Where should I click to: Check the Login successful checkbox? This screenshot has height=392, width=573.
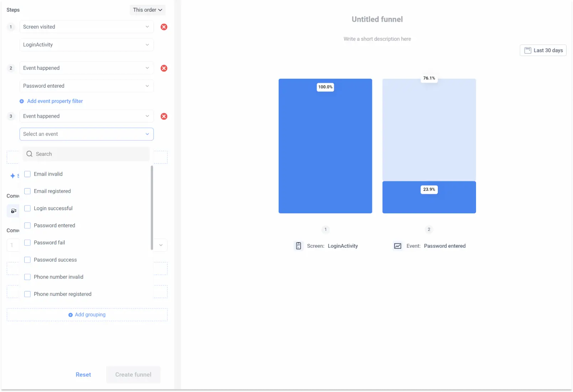pyautogui.click(x=27, y=208)
